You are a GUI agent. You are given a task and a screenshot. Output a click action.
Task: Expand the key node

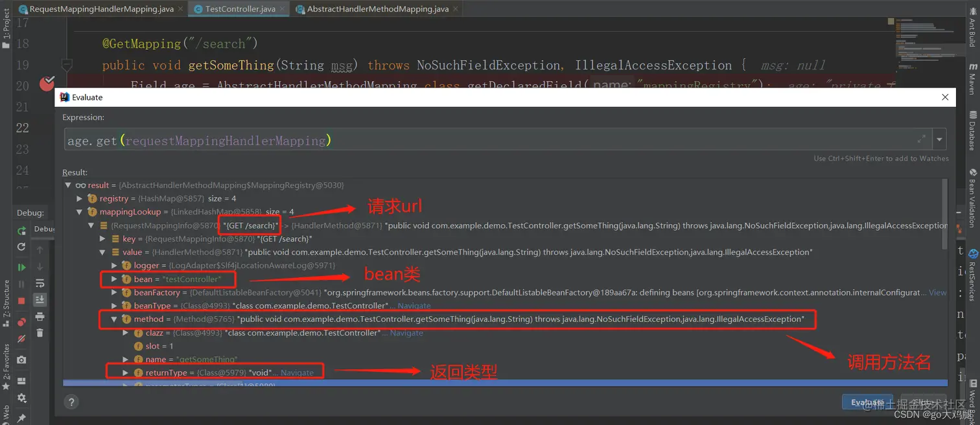(x=102, y=239)
